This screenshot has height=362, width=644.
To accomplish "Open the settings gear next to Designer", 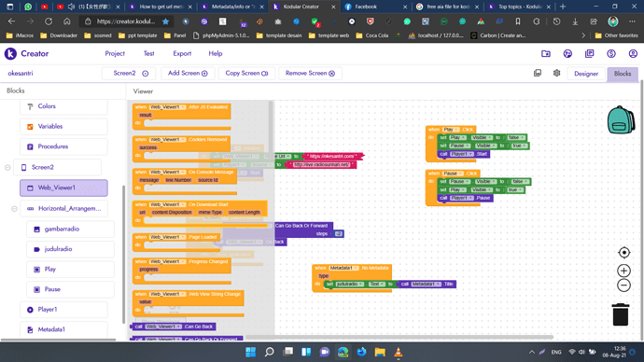I will point(556,73).
